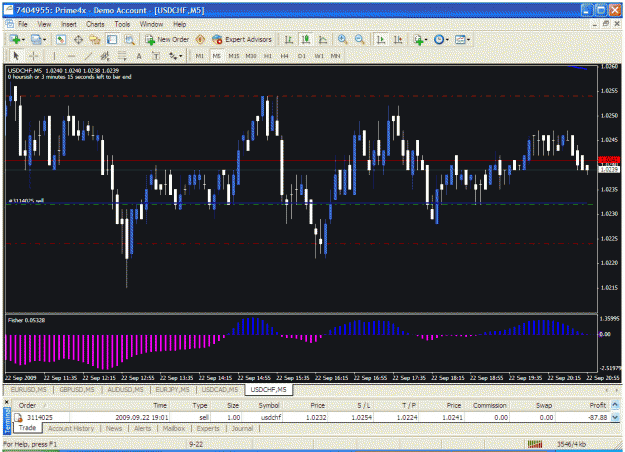The image size is (625, 452).
Task: Open the Periodicity clock dropdown
Action: (441, 39)
